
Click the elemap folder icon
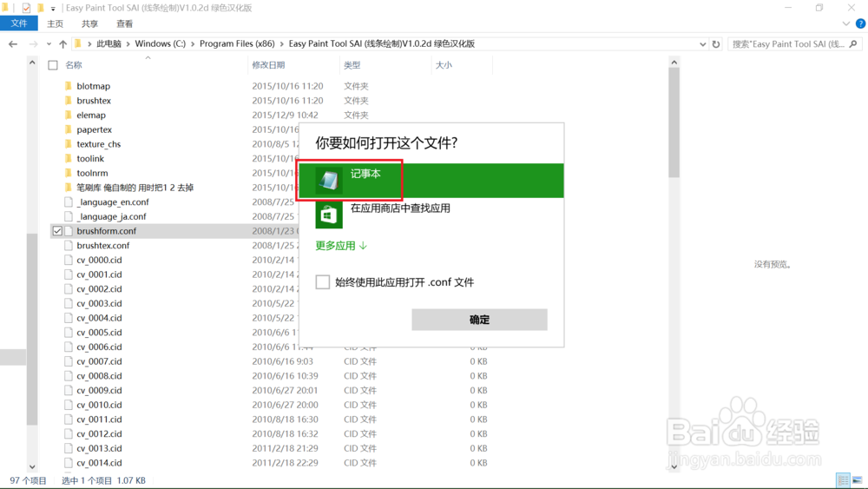[68, 115]
